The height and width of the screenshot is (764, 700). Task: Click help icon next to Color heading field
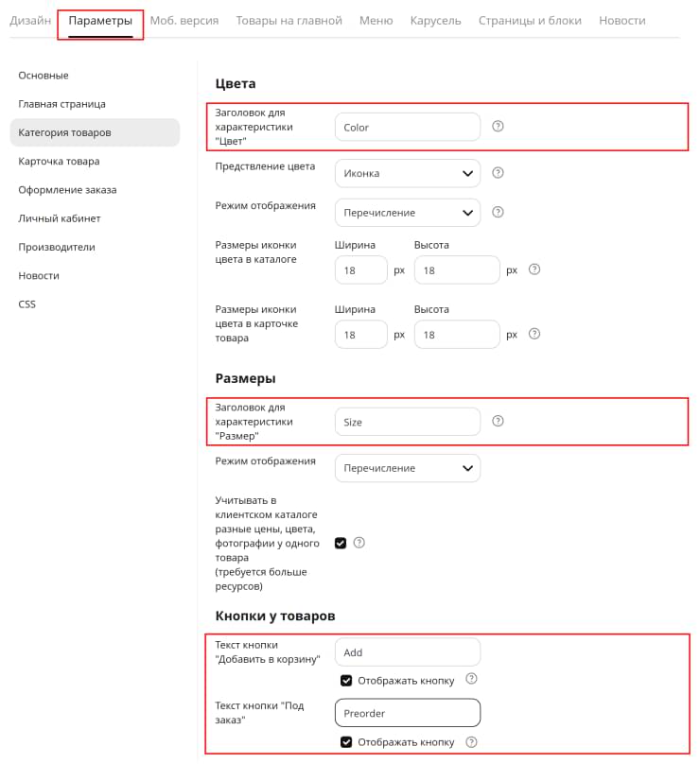(498, 126)
